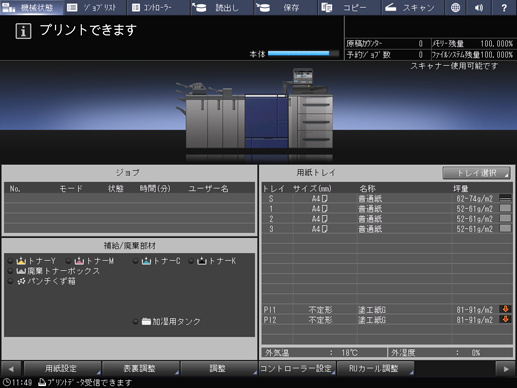Image resolution: width=517 pixels, height=388 pixels.
Task: Click the 廃棄トナーボックス status indicator
Action: pos(10,271)
